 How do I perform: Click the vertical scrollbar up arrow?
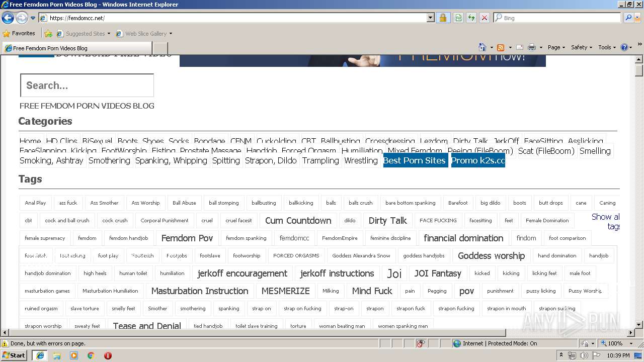pos(639,59)
